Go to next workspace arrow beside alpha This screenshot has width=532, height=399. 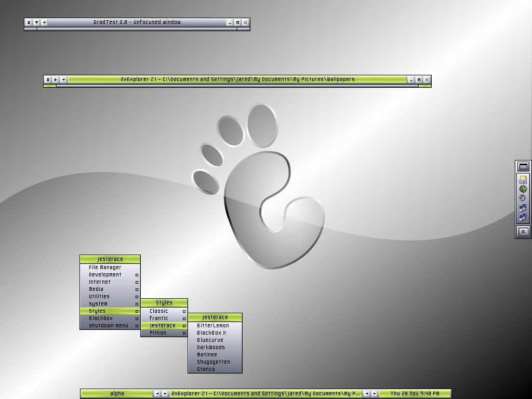(165, 394)
